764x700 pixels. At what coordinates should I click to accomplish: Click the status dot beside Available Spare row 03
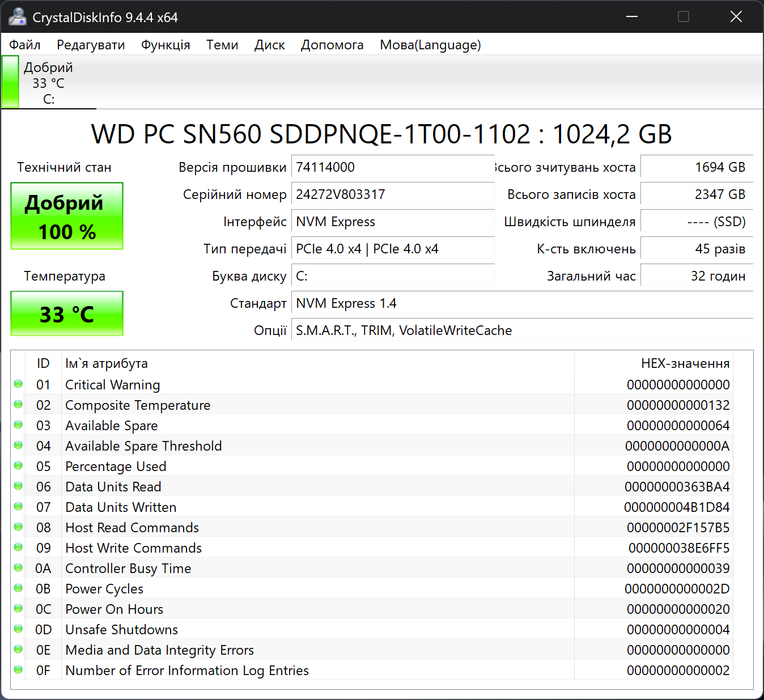tap(18, 425)
